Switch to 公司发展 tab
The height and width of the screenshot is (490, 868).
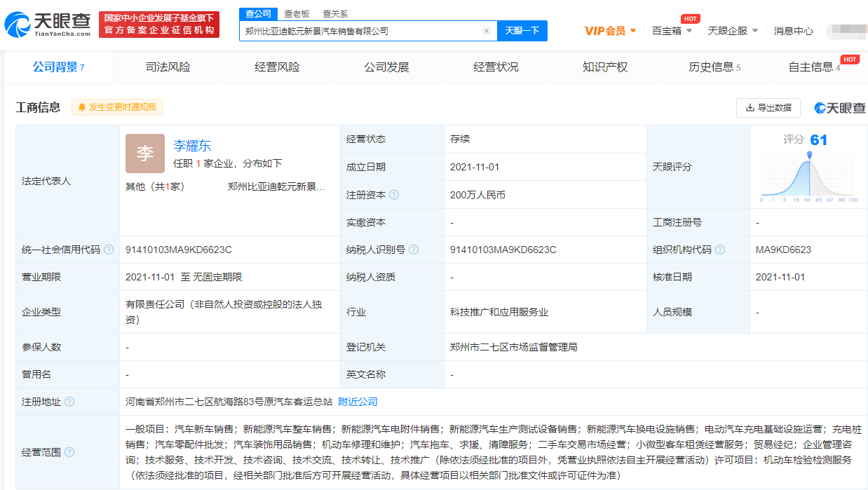click(386, 67)
